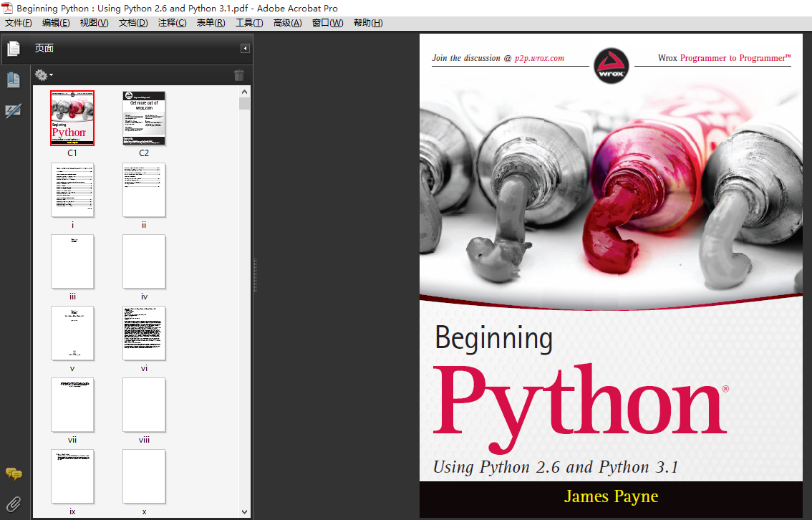Viewport: 812px width, 520px height.
Task: Select page viii thumbnail
Action: click(x=144, y=405)
